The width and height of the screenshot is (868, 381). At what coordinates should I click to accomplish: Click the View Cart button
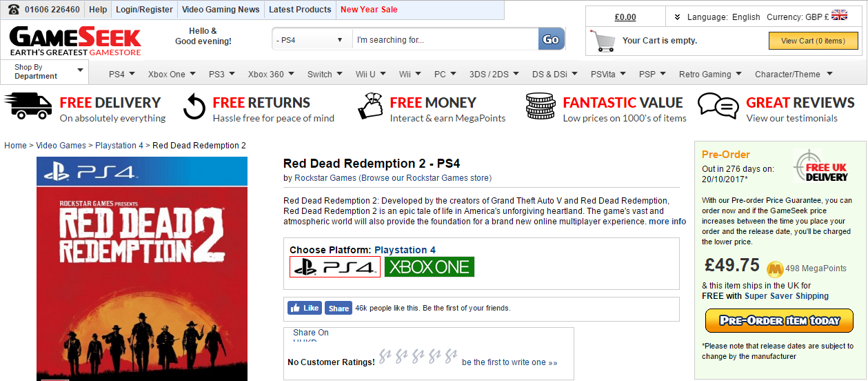(x=813, y=41)
